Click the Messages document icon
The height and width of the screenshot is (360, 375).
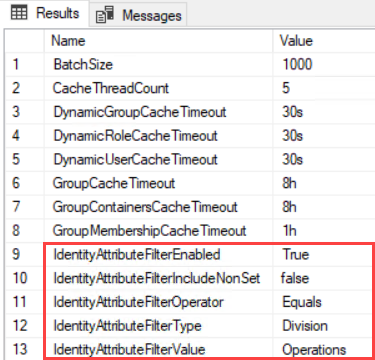click(105, 15)
